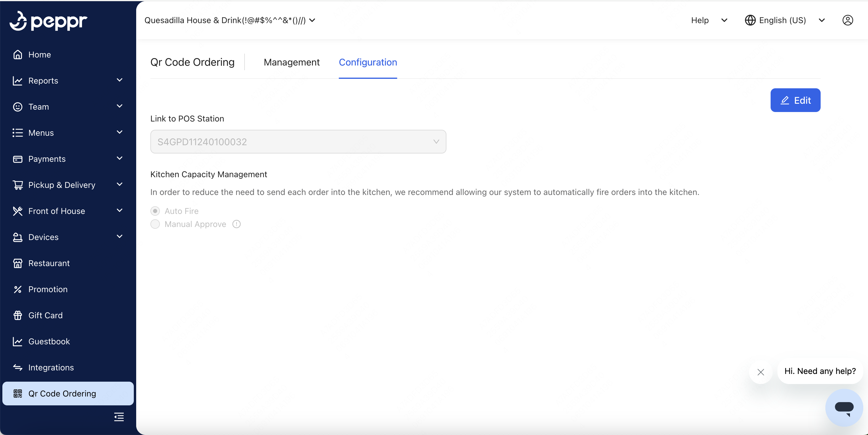The width and height of the screenshot is (868, 435).
Task: Open the Integrations page
Action: point(51,367)
